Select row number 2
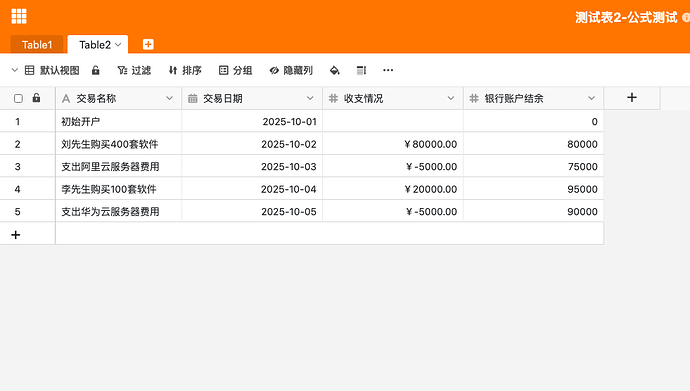Image resolution: width=690 pixels, height=391 pixels. coord(18,144)
